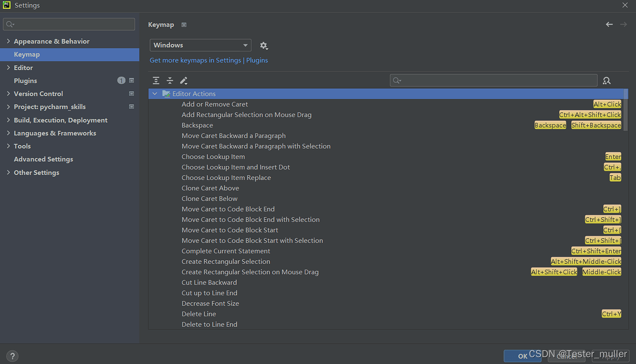Click the Edit Shortcut pencil icon
Screen dimensions: 636x364
click(183, 81)
